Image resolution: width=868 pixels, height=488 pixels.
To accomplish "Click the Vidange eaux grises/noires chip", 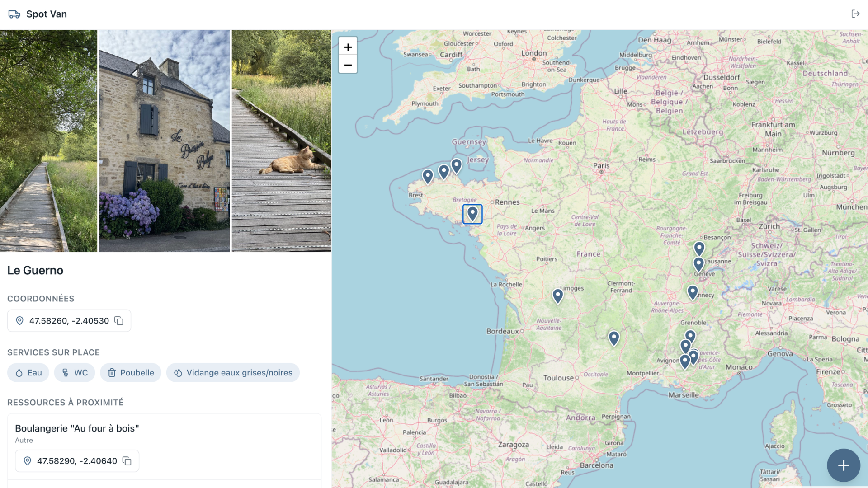I will [x=233, y=373].
